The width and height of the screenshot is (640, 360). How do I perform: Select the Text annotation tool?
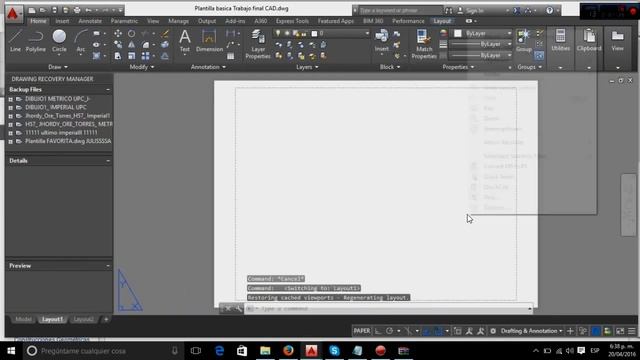185,41
